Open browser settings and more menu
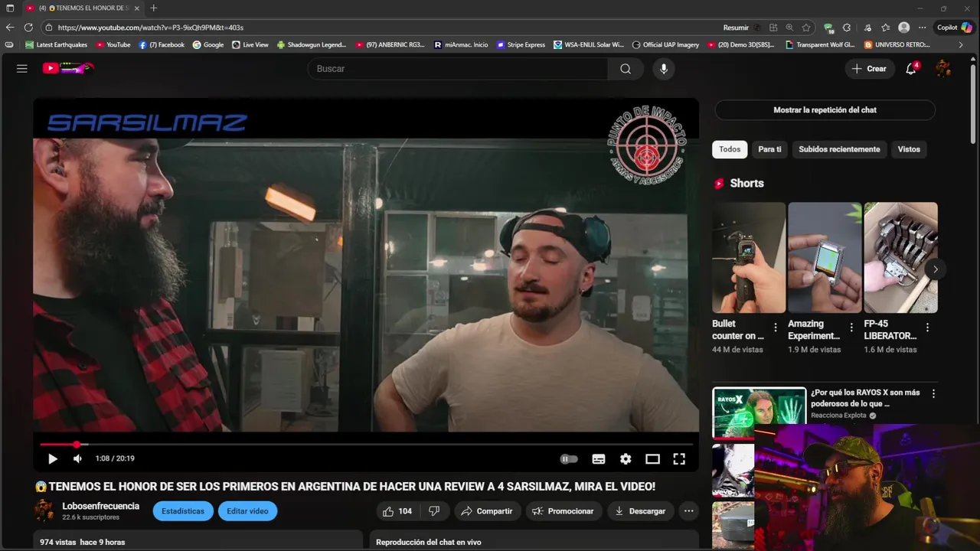The image size is (980, 551). coord(923,28)
